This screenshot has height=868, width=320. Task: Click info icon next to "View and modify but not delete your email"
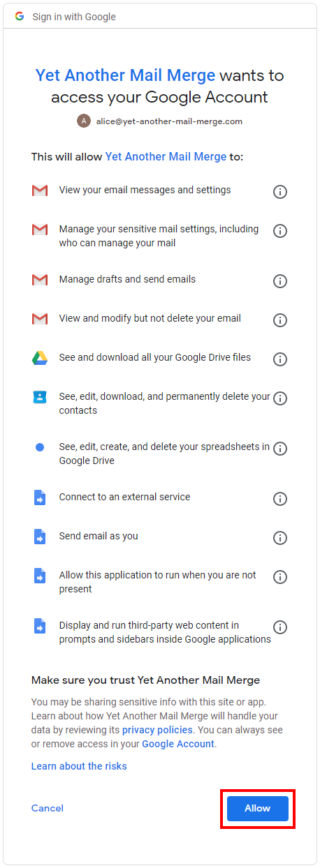280,320
